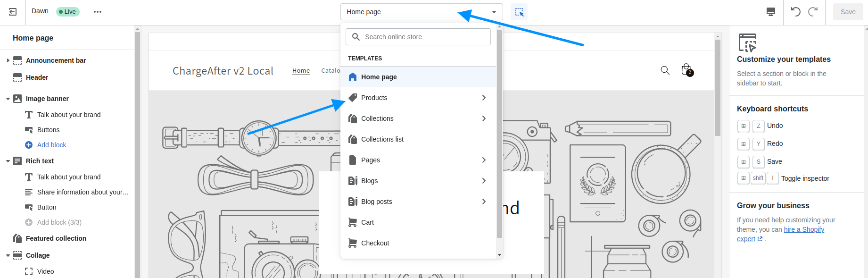868x278 pixels.
Task: Expand the Blogs chevron arrow
Action: tap(484, 181)
